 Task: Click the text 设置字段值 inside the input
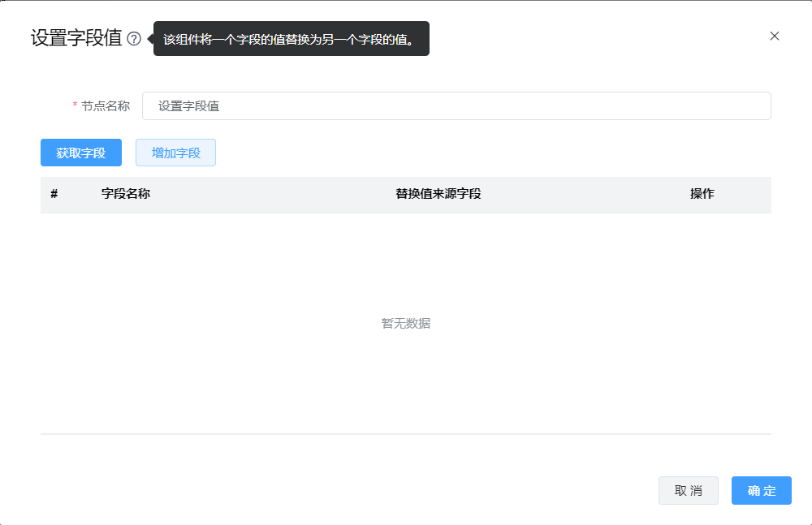pyautogui.click(x=188, y=106)
